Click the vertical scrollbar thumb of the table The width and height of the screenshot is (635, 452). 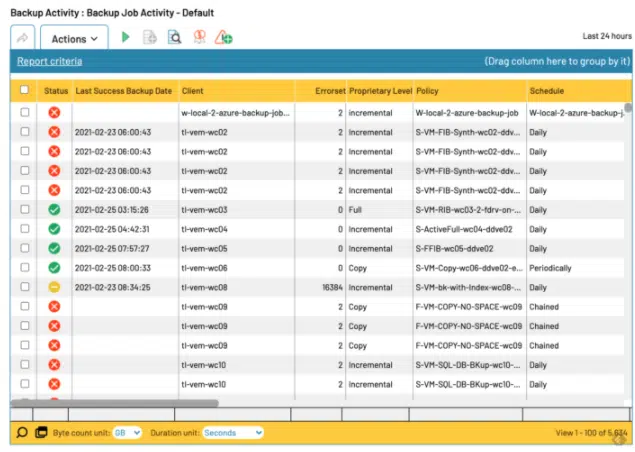pos(628,108)
